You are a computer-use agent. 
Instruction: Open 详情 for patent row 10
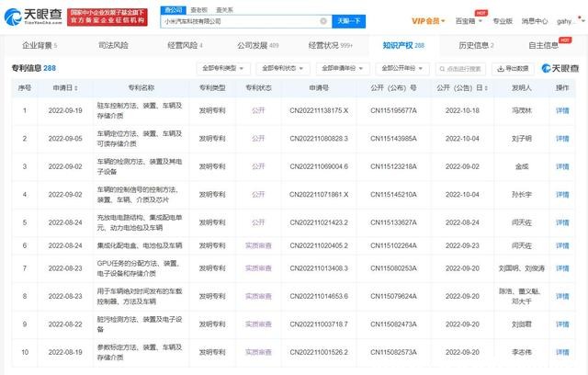tap(562, 352)
